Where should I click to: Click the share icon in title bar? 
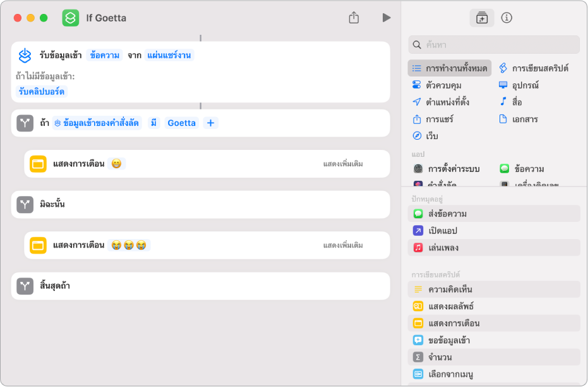(354, 18)
